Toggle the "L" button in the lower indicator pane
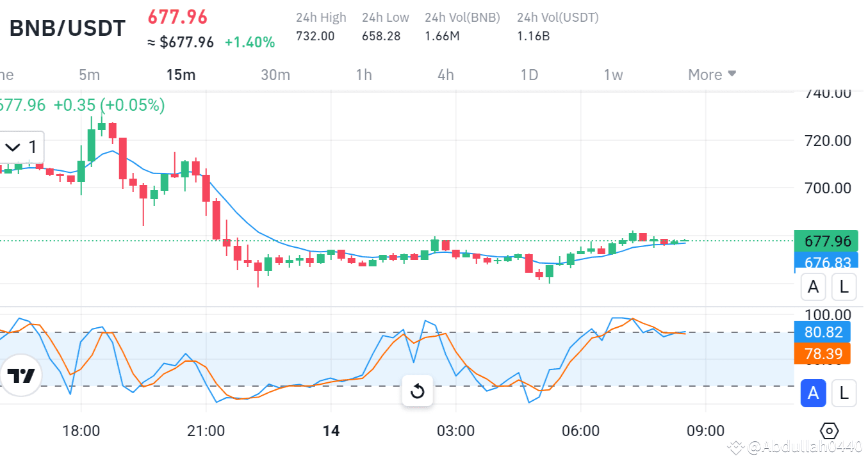This screenshot has height=461, width=868. [x=844, y=393]
